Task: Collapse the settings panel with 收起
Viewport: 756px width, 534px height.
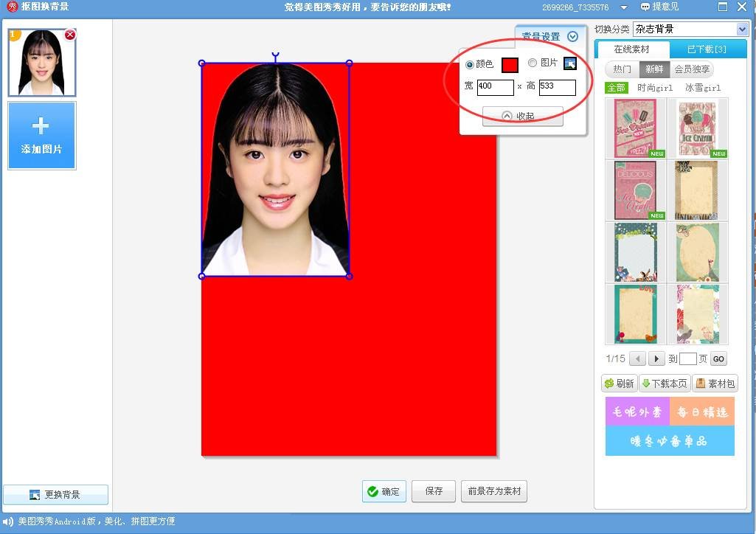Action: click(x=523, y=116)
